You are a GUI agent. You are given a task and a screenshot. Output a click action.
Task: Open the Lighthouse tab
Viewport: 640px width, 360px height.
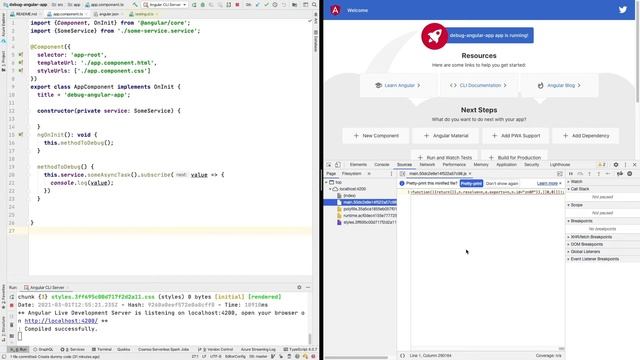coord(560,164)
